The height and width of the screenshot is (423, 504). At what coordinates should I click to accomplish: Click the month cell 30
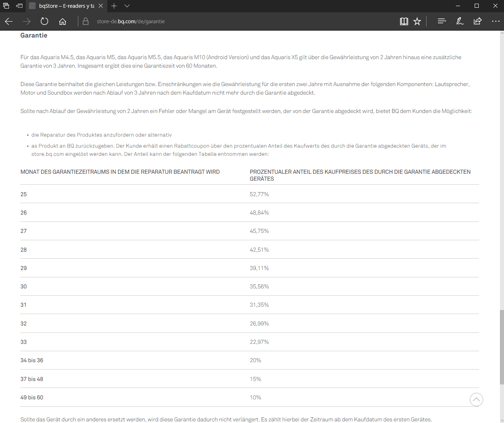(x=24, y=286)
